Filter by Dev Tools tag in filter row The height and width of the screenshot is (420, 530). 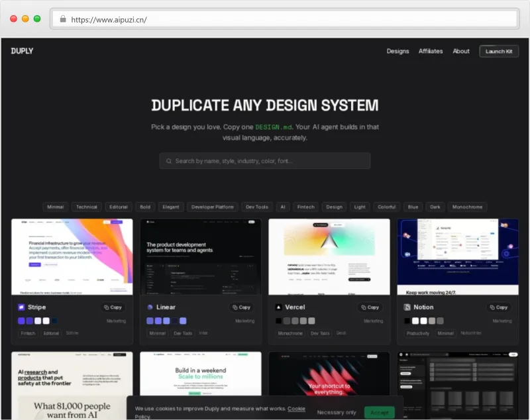tap(257, 207)
